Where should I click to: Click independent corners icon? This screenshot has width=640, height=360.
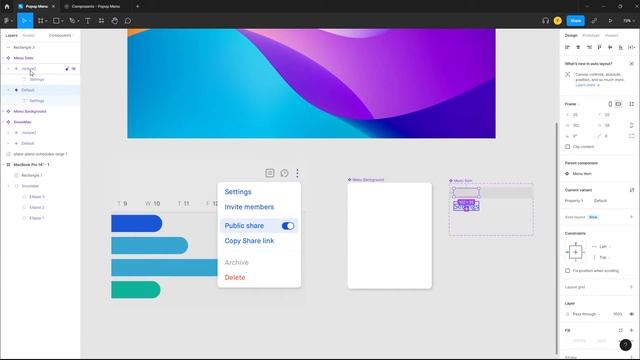pyautogui.click(x=631, y=136)
